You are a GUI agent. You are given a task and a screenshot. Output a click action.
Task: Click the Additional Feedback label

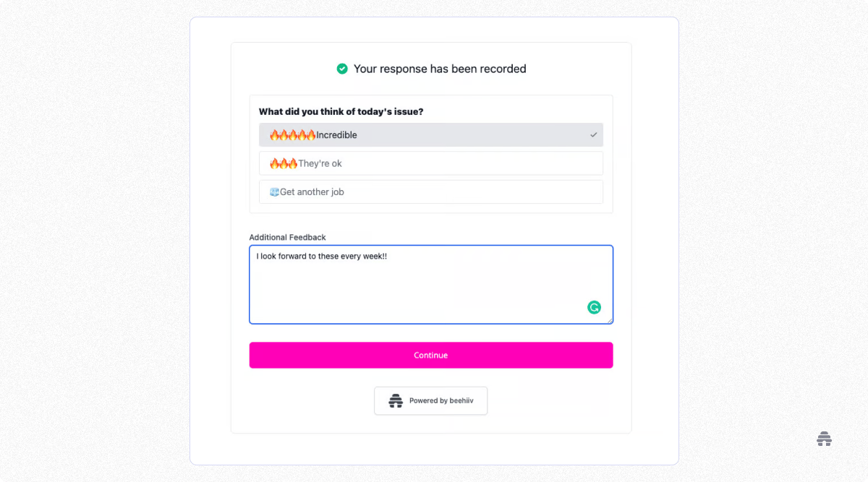pyautogui.click(x=287, y=237)
